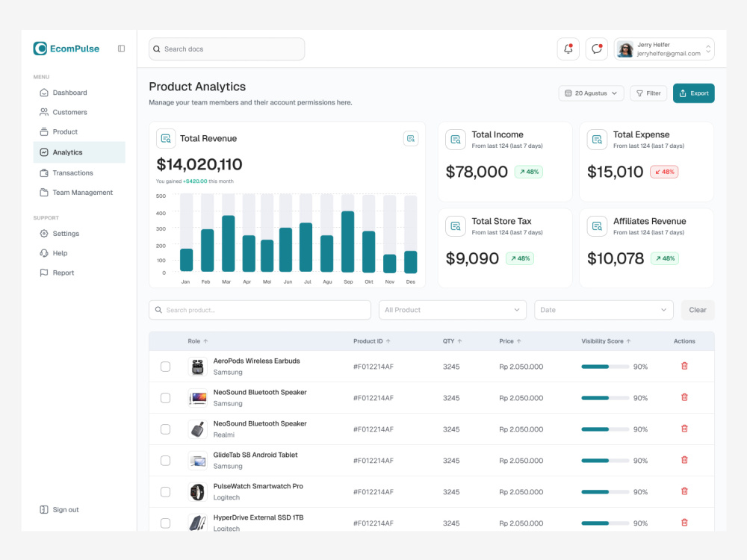Open Customers in the sidebar
Image resolution: width=747 pixels, height=560 pixels.
[79, 112]
